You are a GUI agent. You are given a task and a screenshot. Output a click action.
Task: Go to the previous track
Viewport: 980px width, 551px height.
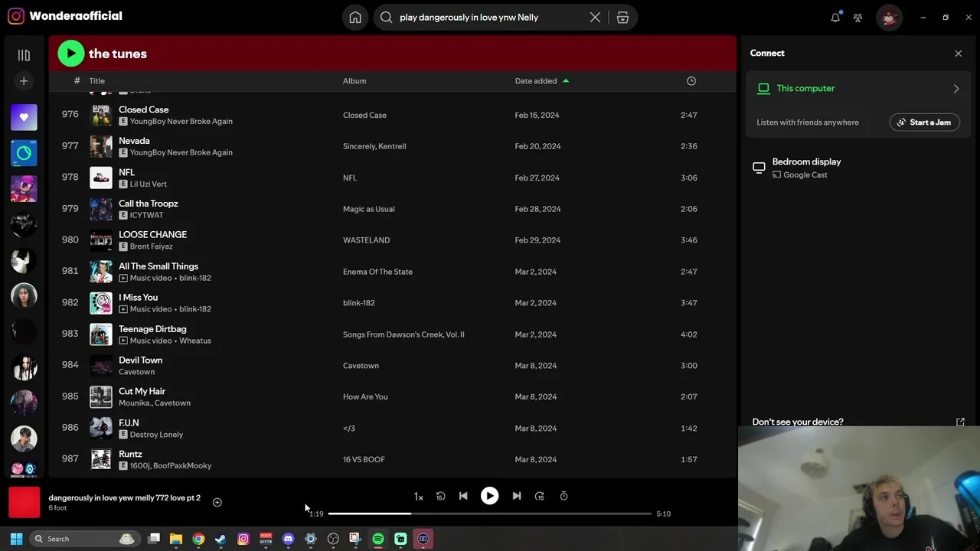click(463, 497)
